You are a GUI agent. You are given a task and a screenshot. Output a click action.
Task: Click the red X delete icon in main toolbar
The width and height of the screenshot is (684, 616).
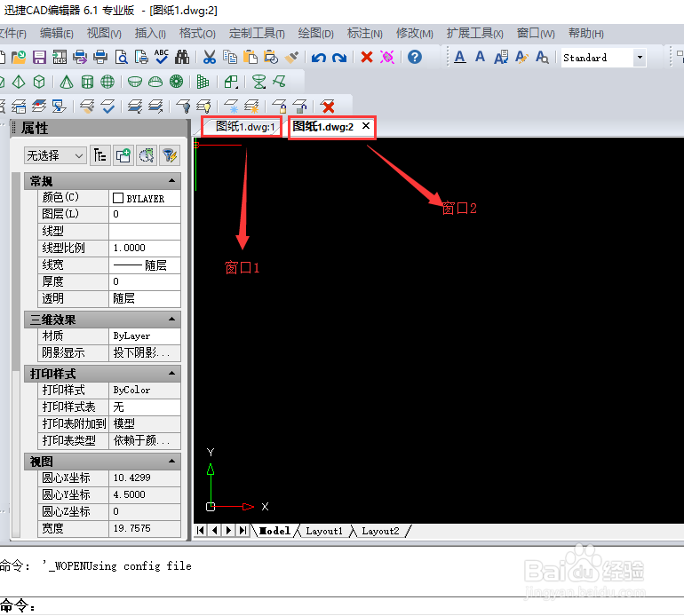click(367, 57)
